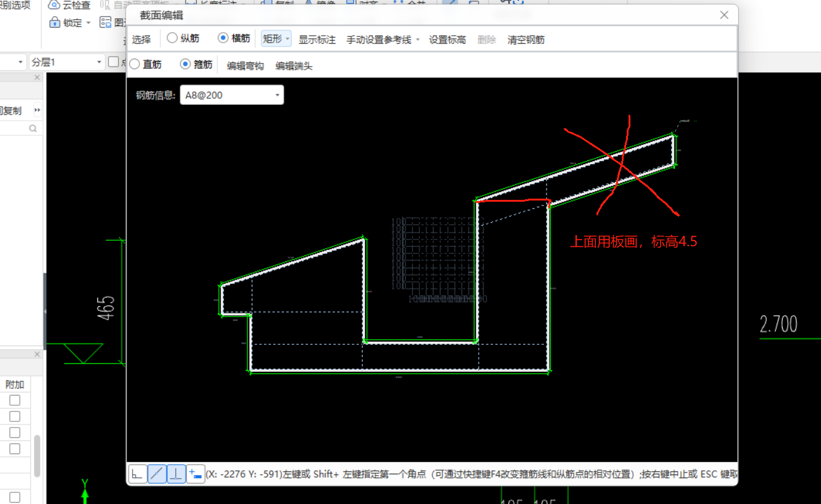The width and height of the screenshot is (821, 504).
Task: Expand the 锁定 dropdown arrow
Action: coord(88,23)
